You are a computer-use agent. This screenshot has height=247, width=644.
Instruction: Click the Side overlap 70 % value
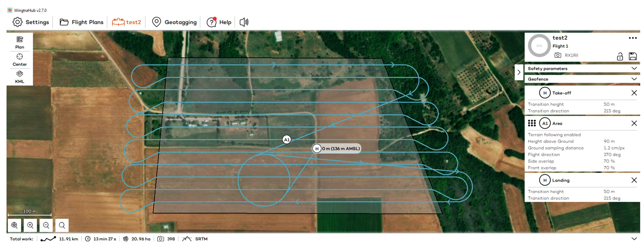click(609, 161)
